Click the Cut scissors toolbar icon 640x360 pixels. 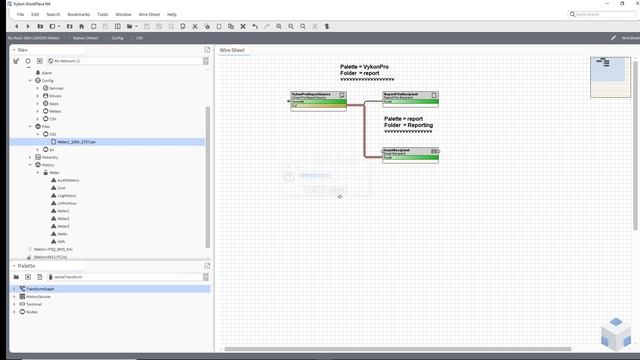pyautogui.click(x=195, y=26)
